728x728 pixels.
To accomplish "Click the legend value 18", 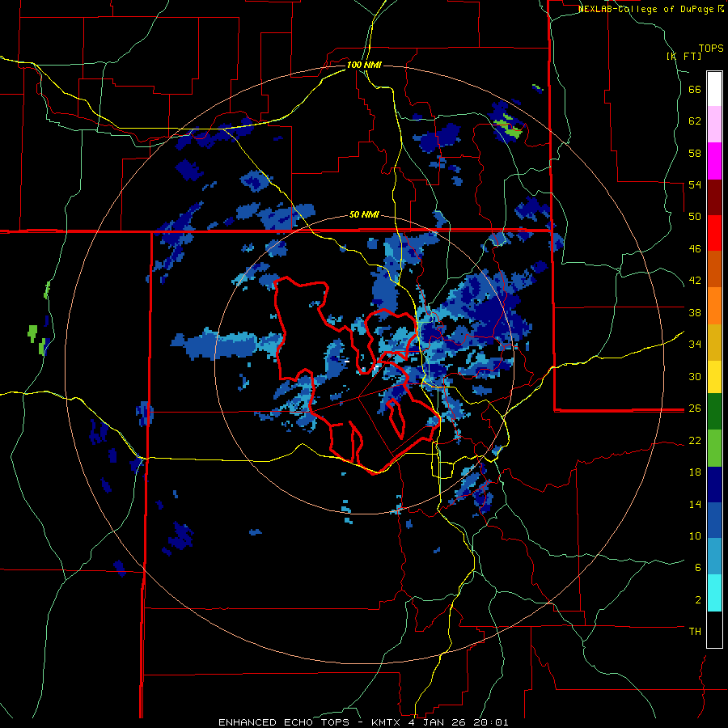I will [x=695, y=472].
